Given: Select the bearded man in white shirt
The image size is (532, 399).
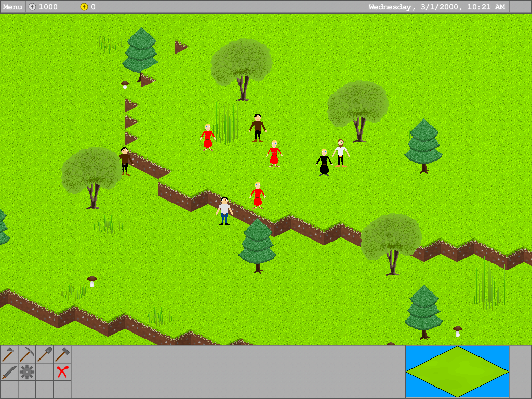Looking at the screenshot, I should (341, 153).
